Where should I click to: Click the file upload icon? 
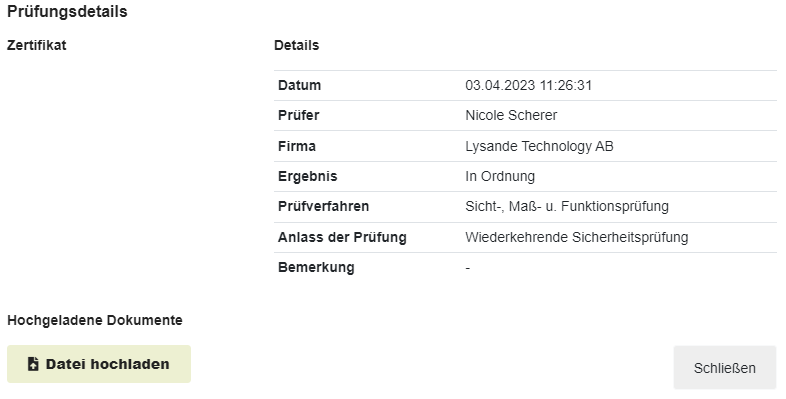pos(33,364)
